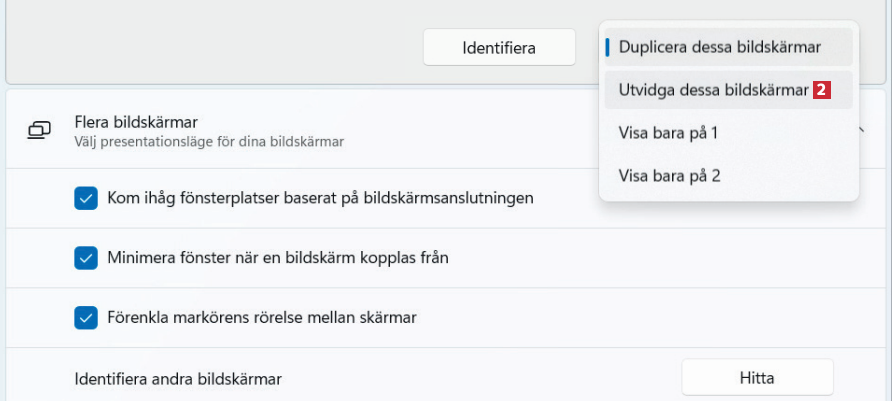Click the Identifiera andra bildskärmar label
Image resolution: width=892 pixels, height=401 pixels.
pos(178,379)
